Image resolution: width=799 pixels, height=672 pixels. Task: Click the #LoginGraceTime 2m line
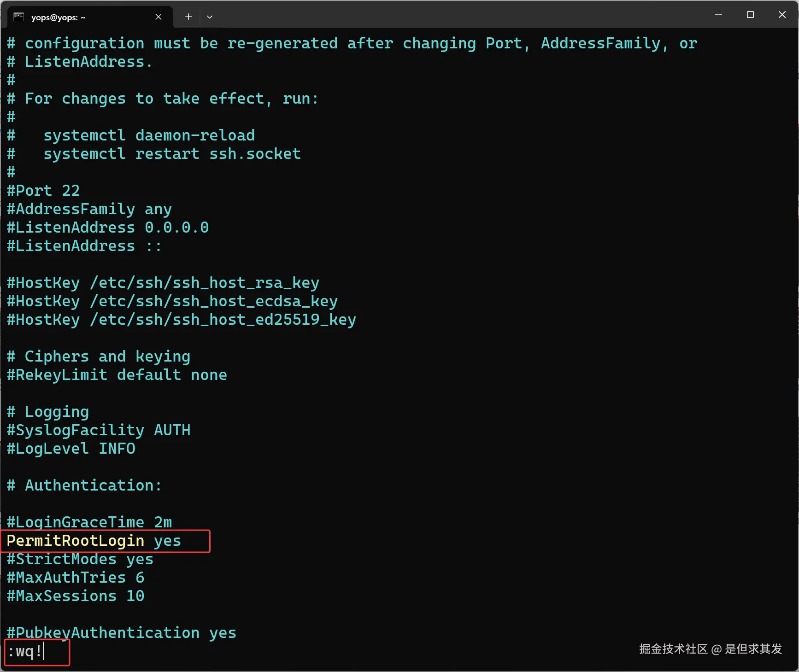point(89,522)
